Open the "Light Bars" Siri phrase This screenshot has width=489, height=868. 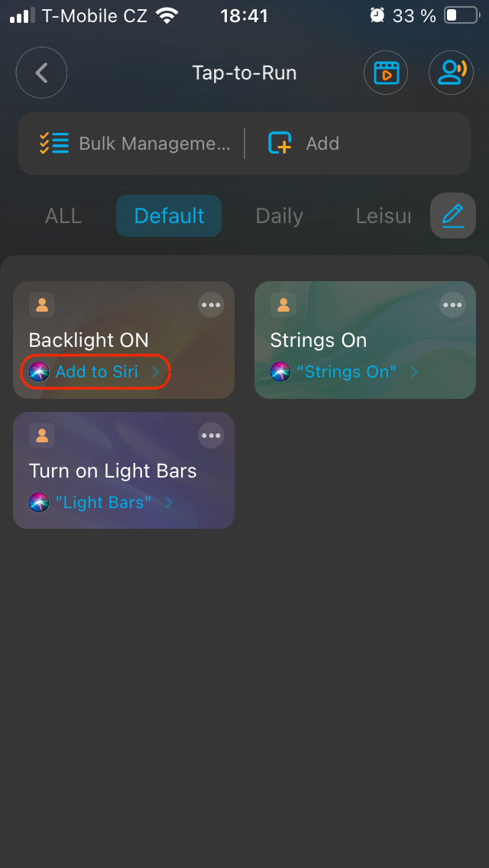pyautogui.click(x=103, y=503)
